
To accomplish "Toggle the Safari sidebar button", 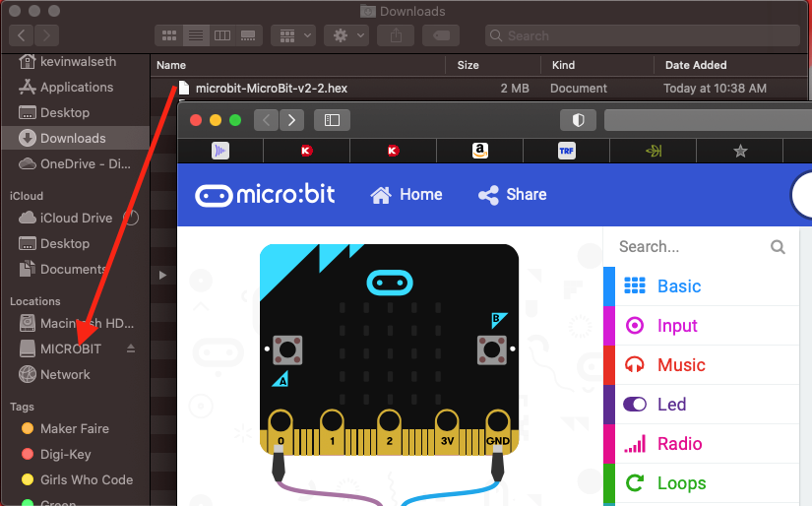I will tap(332, 120).
